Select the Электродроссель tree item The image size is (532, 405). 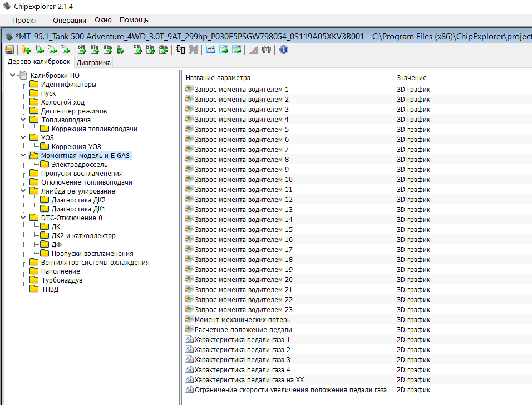(79, 164)
